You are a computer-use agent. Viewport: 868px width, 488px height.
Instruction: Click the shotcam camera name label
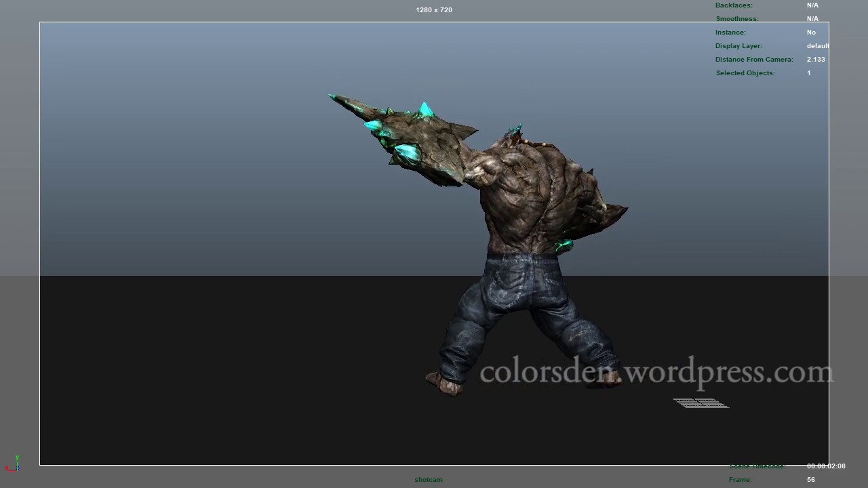pyautogui.click(x=429, y=480)
